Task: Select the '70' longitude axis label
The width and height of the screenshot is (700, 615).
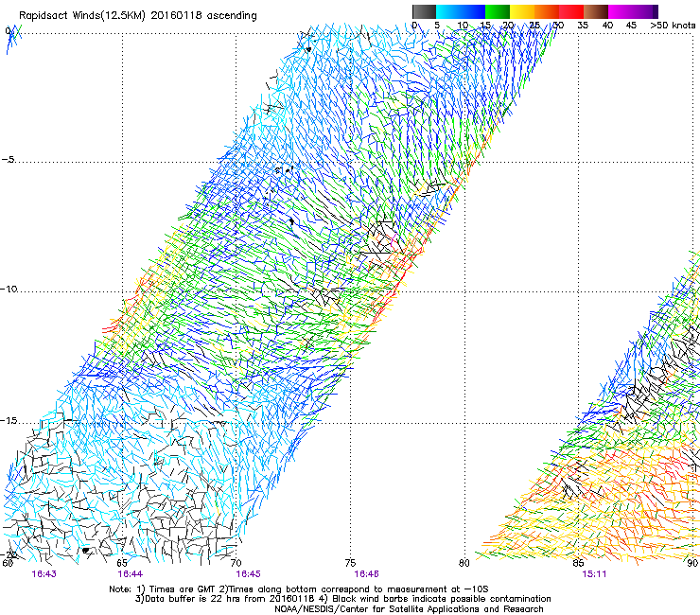Action: 236,563
